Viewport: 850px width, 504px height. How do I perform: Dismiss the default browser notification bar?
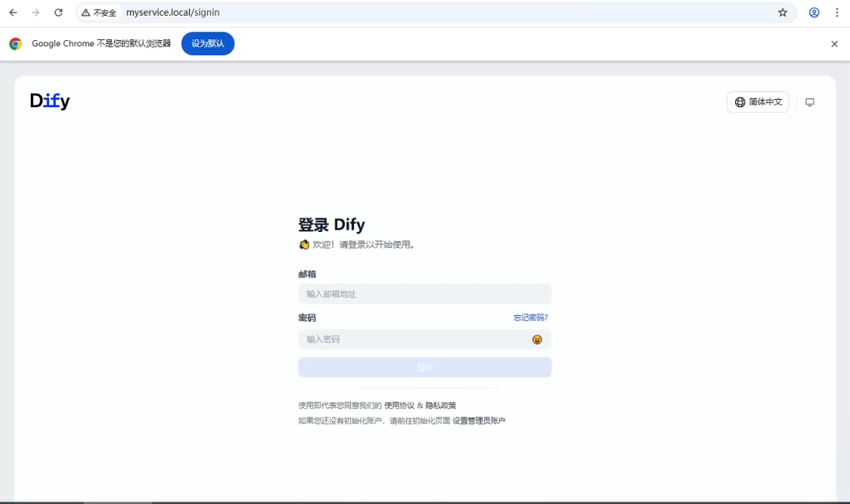click(x=834, y=44)
